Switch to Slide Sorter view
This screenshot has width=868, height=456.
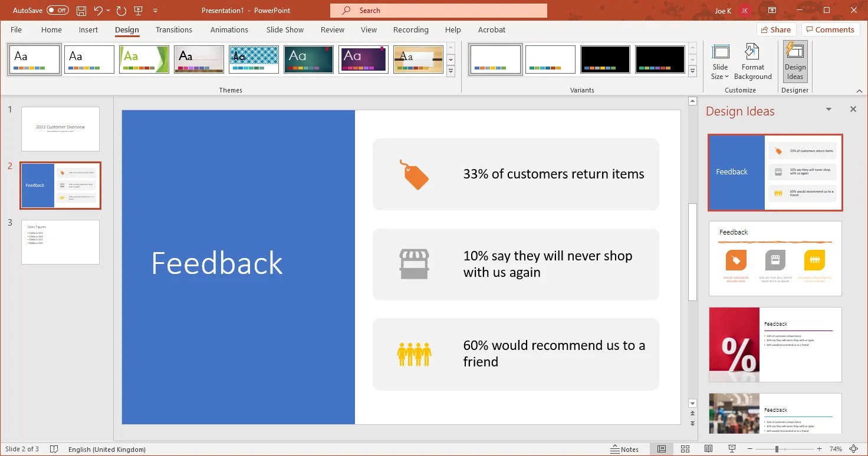pyautogui.click(x=685, y=449)
